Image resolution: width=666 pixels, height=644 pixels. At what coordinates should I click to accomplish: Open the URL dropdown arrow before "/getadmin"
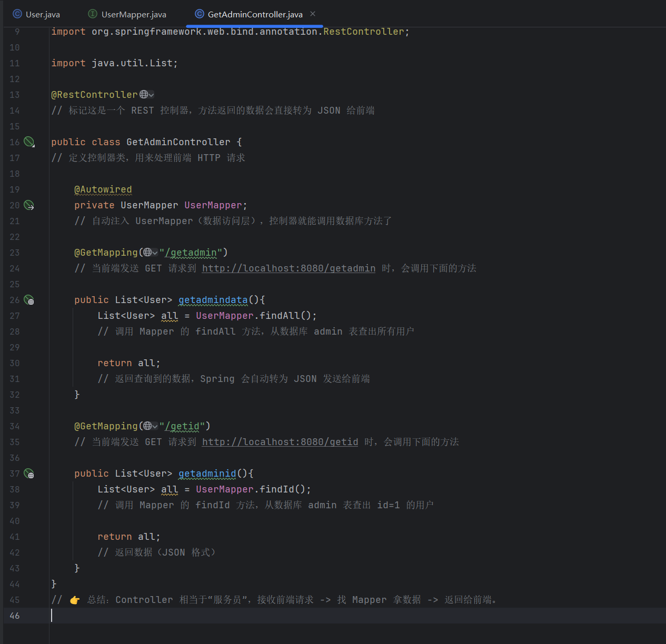pyautogui.click(x=155, y=253)
